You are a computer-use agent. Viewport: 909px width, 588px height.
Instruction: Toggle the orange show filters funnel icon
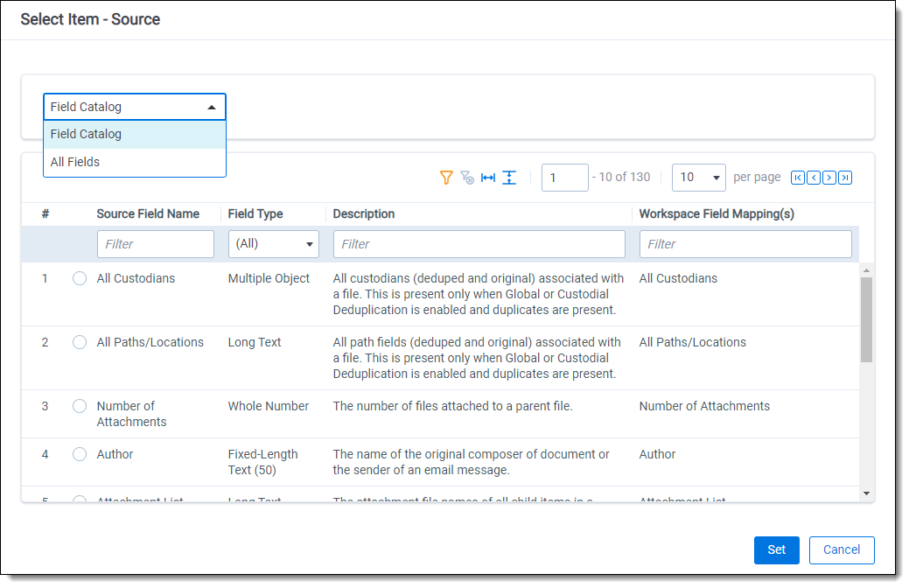(x=446, y=178)
